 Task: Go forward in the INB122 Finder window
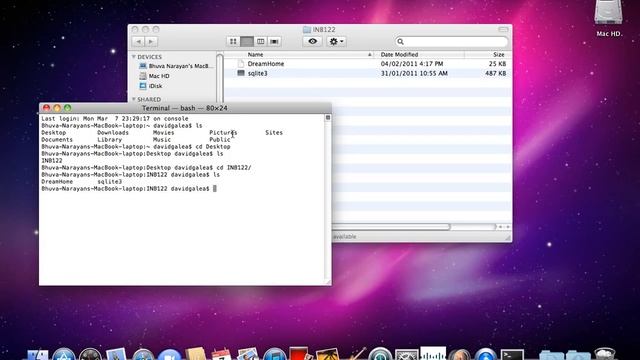[151, 41]
